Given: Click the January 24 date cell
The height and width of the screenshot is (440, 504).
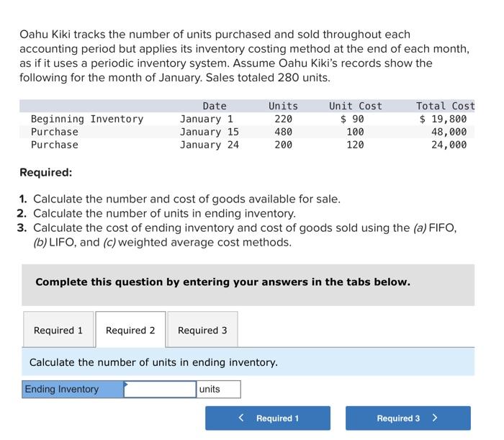Looking at the screenshot, I should pos(209,145).
